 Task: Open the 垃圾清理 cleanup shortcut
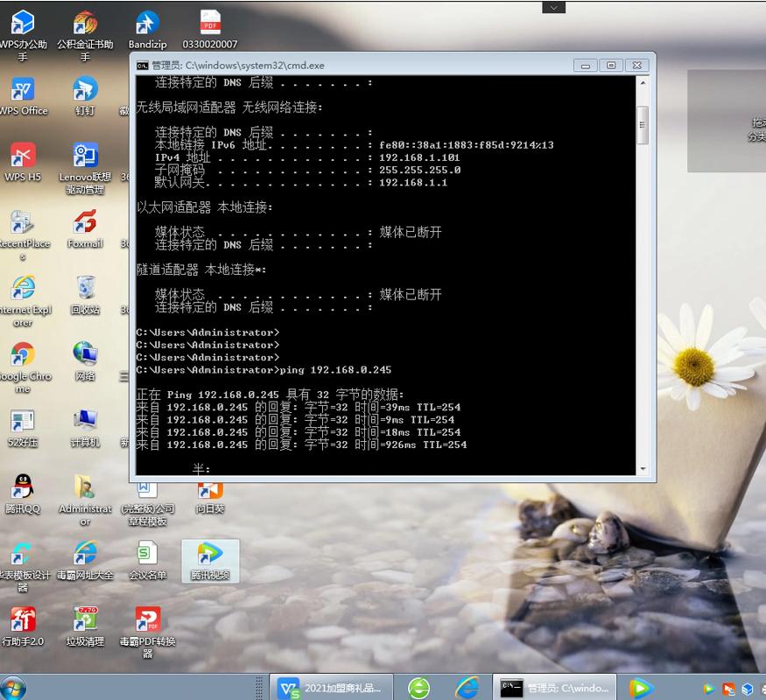(85, 621)
